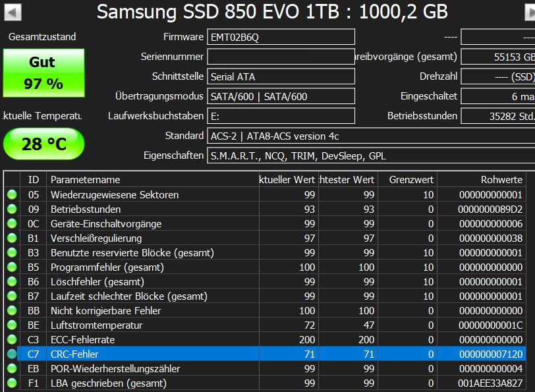This screenshot has width=535, height=392.
Task: Click the status circle for Geräte-Einschaltvorgänge
Action: 12,223
